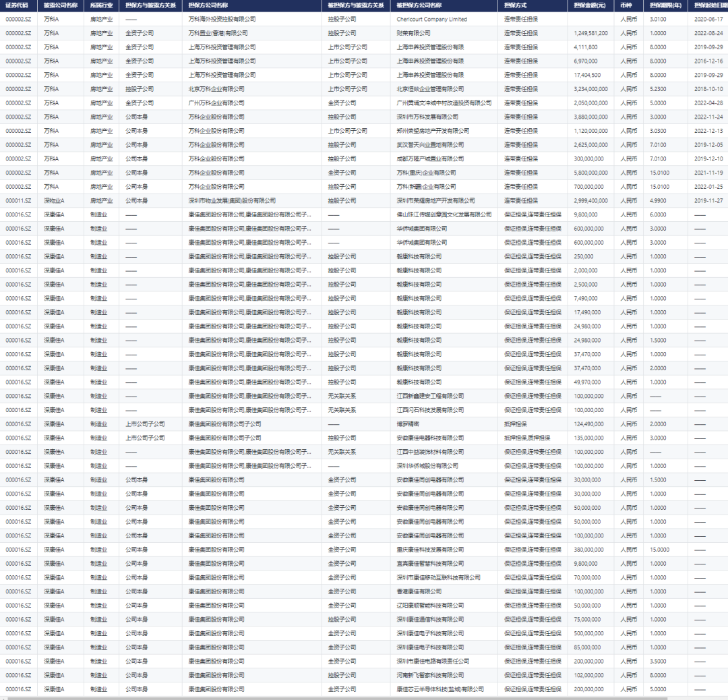Image resolution: width=728 pixels, height=700 pixels.
Task: Select the 抵押担保,质押担保 cell
Action: click(x=527, y=438)
